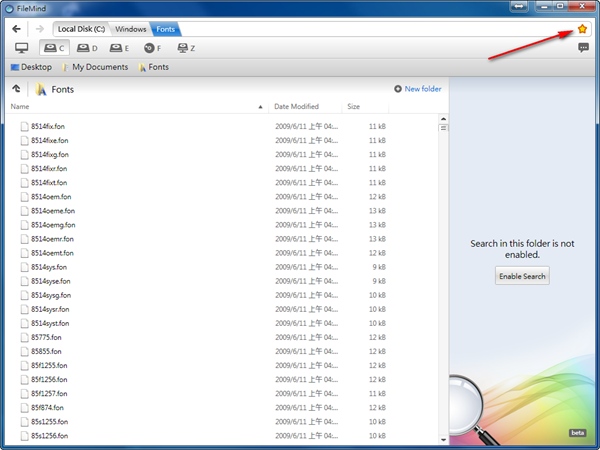Open the computer drives overview icon
This screenshot has height=450, width=600.
point(21,48)
